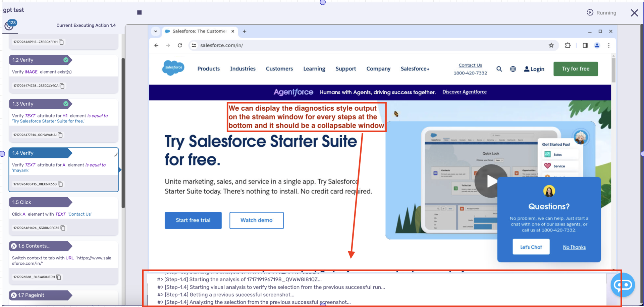Open the Support menu
644x307 pixels.
346,69
